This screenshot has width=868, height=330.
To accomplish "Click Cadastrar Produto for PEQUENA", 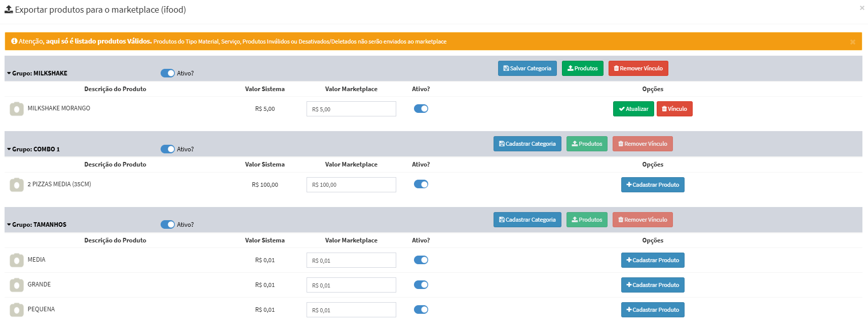I will 653,310.
